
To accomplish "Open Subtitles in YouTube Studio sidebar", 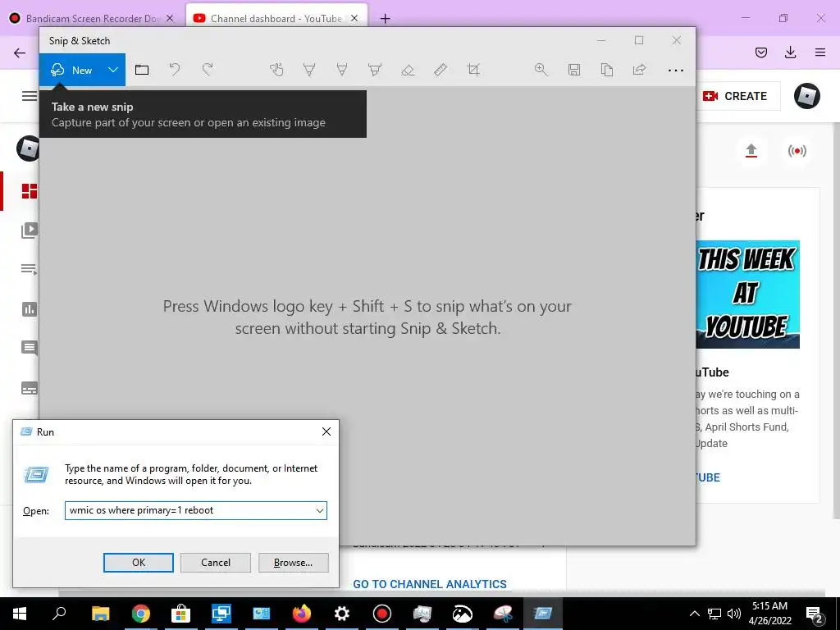I will (x=30, y=388).
